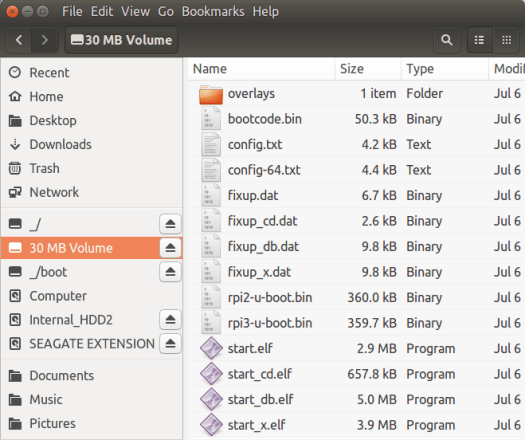
Task: Click the search magnifier icon
Action: click(x=446, y=40)
